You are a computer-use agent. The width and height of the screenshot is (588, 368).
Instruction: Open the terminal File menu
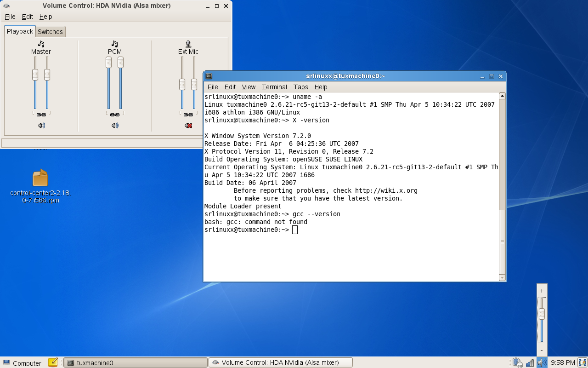[213, 87]
